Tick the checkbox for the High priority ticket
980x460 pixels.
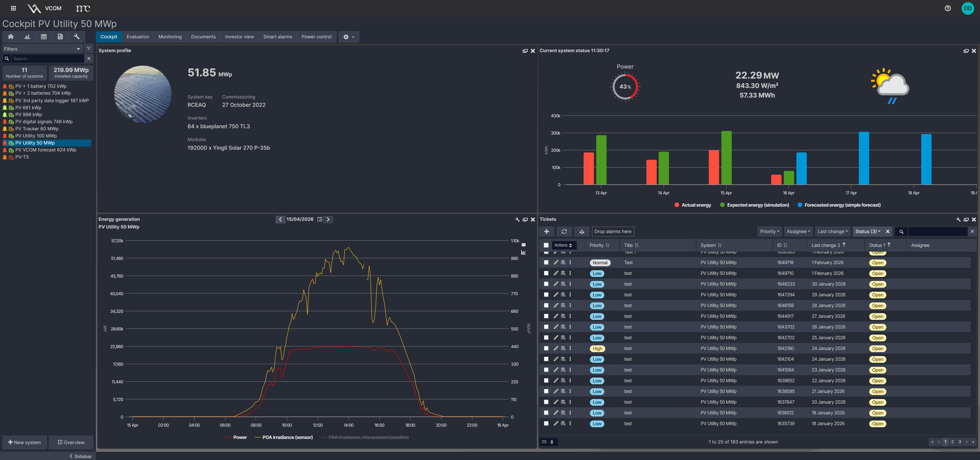point(546,348)
